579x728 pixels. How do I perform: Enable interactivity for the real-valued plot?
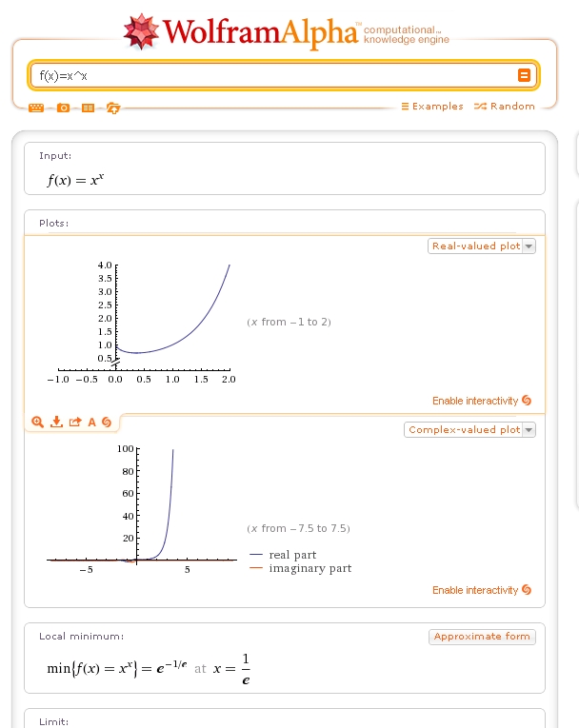pyautogui.click(x=481, y=401)
